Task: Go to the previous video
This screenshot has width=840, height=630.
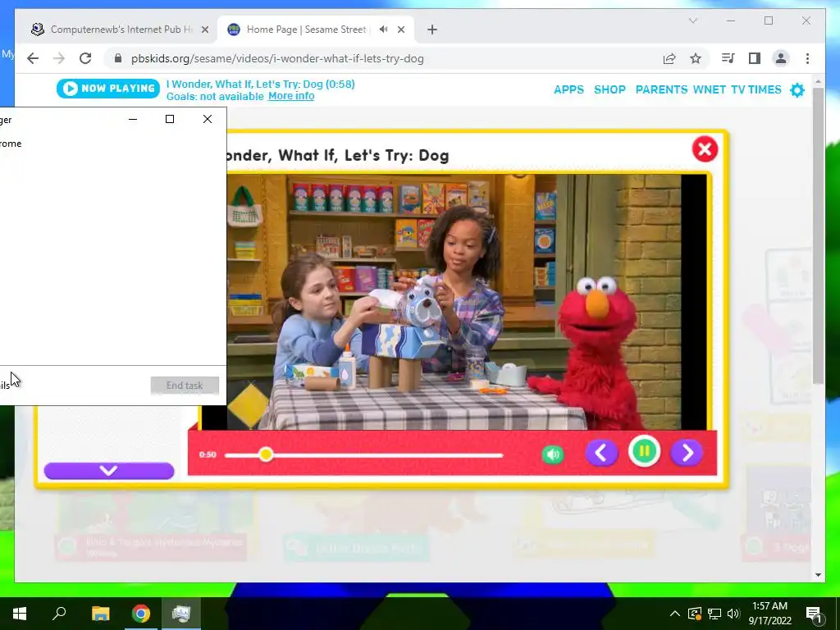Action: (601, 453)
